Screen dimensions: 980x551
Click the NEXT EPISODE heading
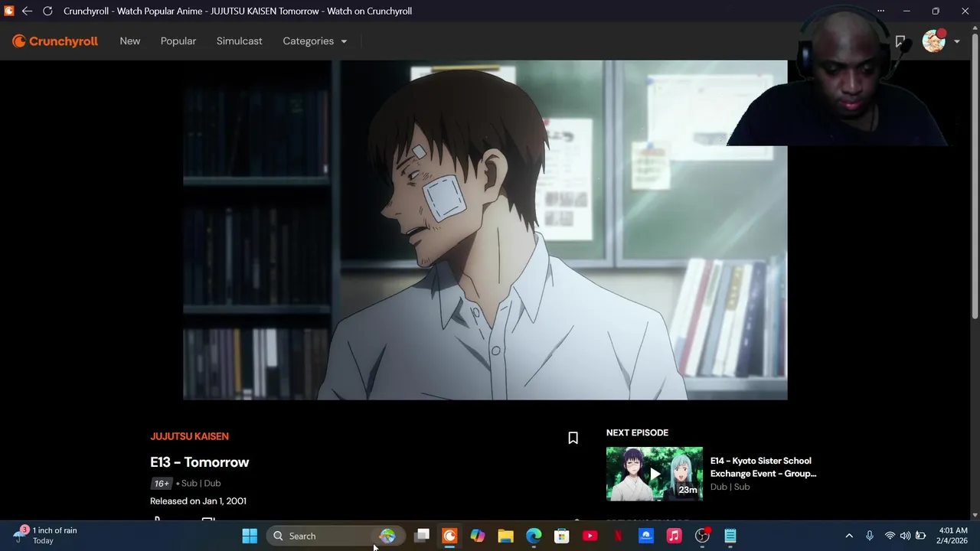637,433
